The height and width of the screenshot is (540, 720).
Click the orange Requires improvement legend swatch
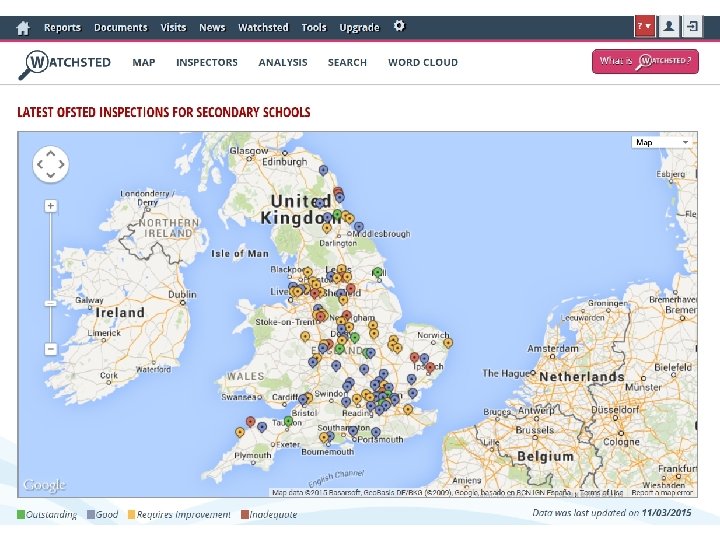(x=132, y=514)
